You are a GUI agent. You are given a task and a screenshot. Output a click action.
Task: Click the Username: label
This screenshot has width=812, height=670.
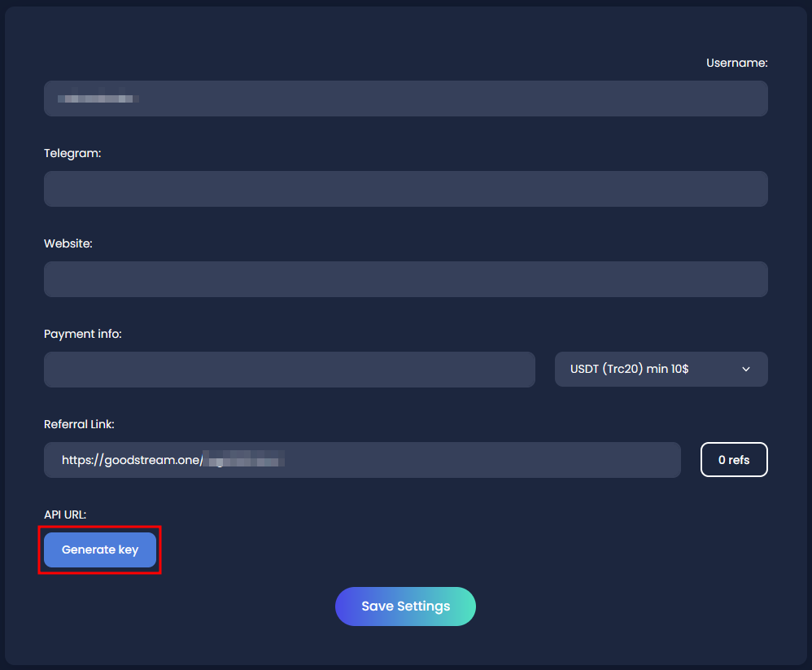click(737, 63)
